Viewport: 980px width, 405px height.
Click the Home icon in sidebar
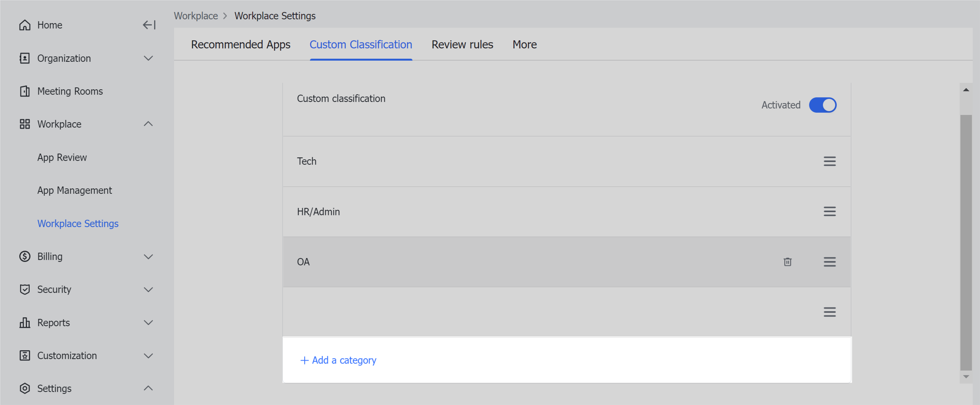tap(25, 25)
